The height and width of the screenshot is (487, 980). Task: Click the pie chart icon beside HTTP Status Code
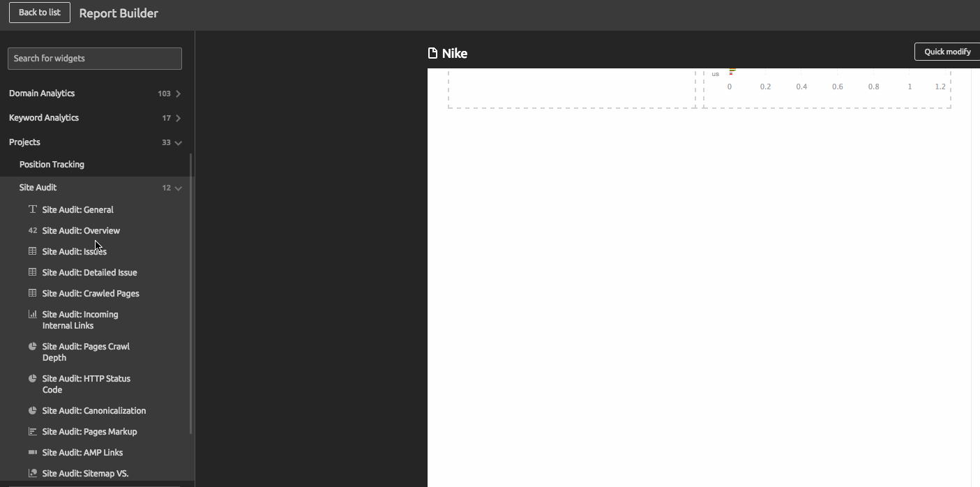pyautogui.click(x=32, y=378)
